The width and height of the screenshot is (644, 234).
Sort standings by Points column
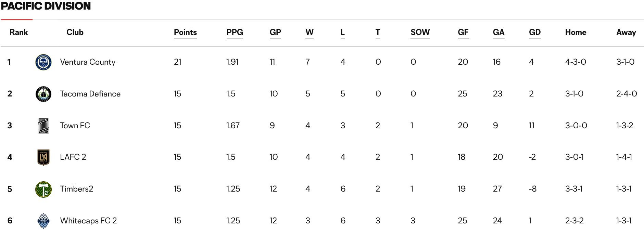(185, 32)
